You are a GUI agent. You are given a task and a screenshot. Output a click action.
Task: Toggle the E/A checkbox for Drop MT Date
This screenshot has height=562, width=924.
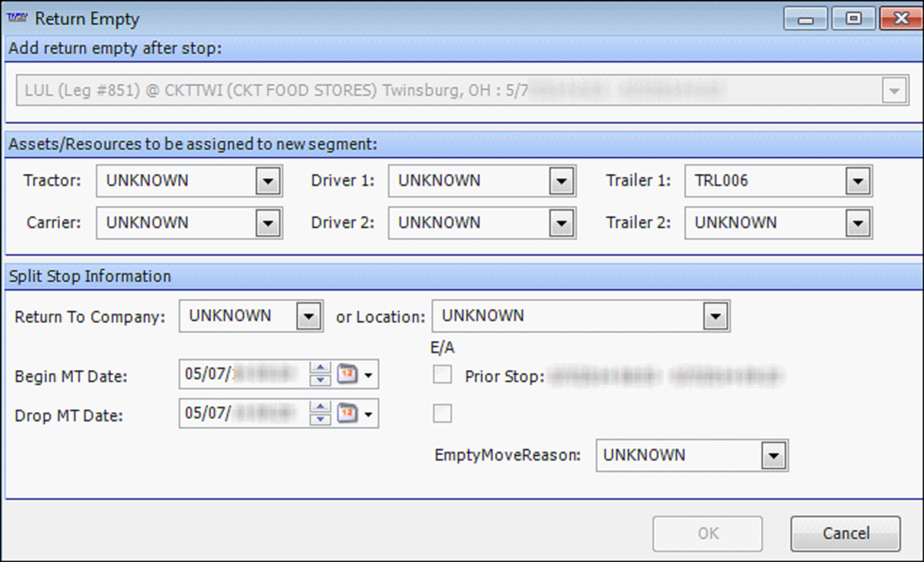pos(443,414)
